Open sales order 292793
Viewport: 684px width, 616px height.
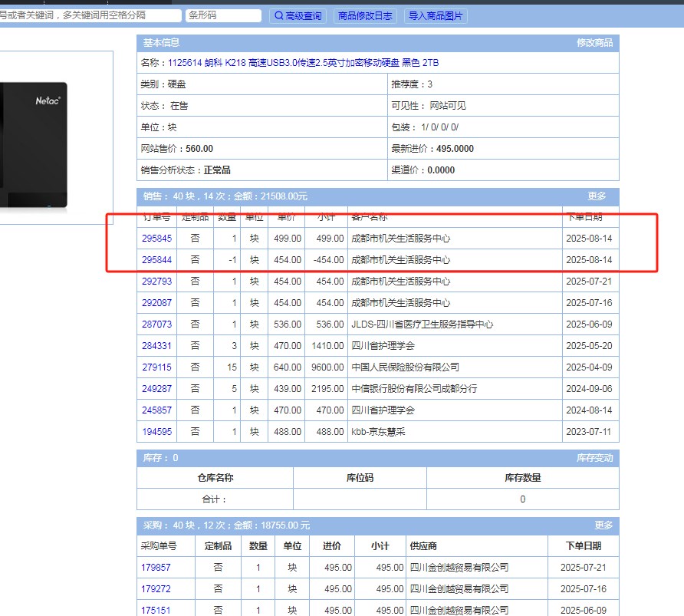tap(156, 282)
